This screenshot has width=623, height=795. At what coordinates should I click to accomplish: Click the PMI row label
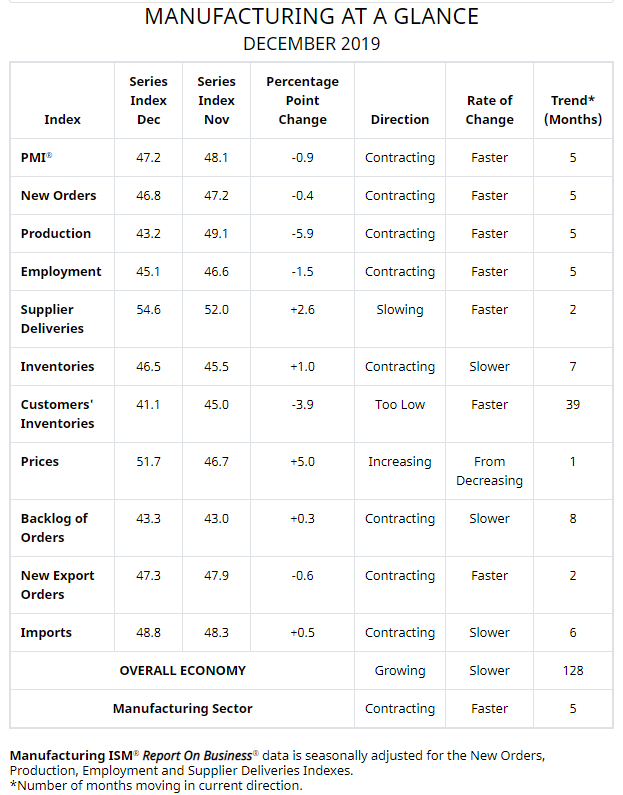click(x=36, y=158)
